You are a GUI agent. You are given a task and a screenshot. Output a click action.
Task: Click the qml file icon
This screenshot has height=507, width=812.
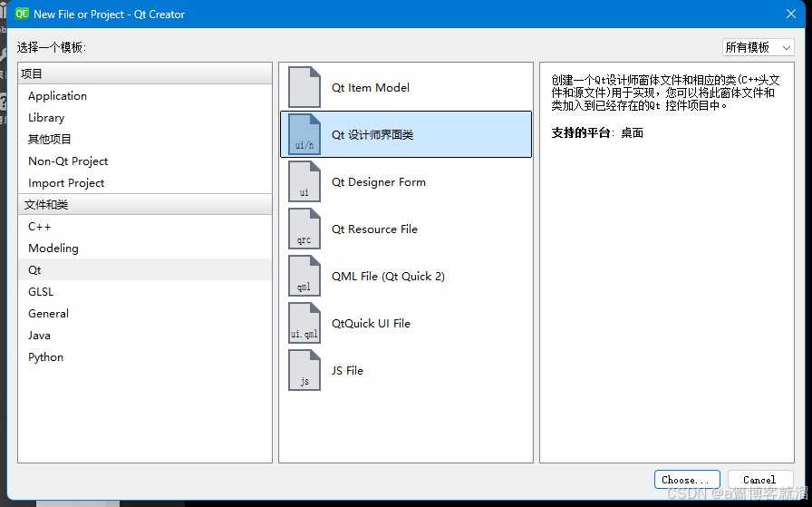click(304, 276)
